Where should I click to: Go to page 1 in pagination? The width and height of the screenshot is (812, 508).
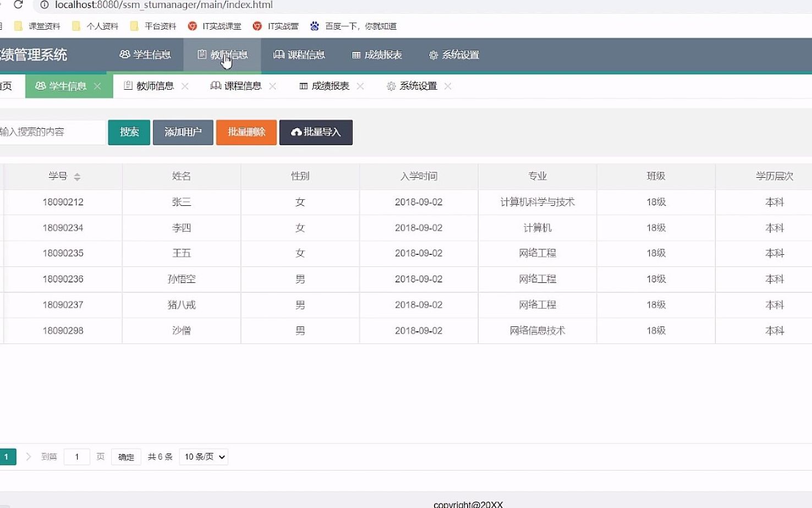click(x=7, y=457)
